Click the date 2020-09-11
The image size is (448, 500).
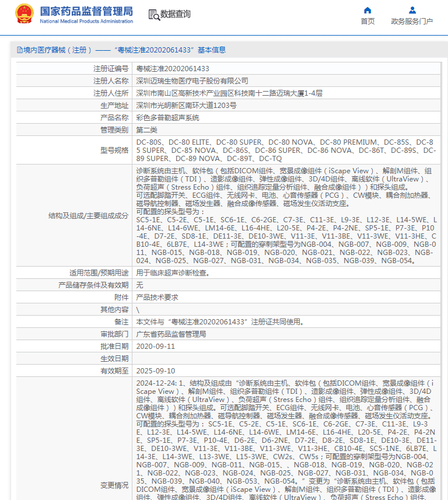click(156, 347)
